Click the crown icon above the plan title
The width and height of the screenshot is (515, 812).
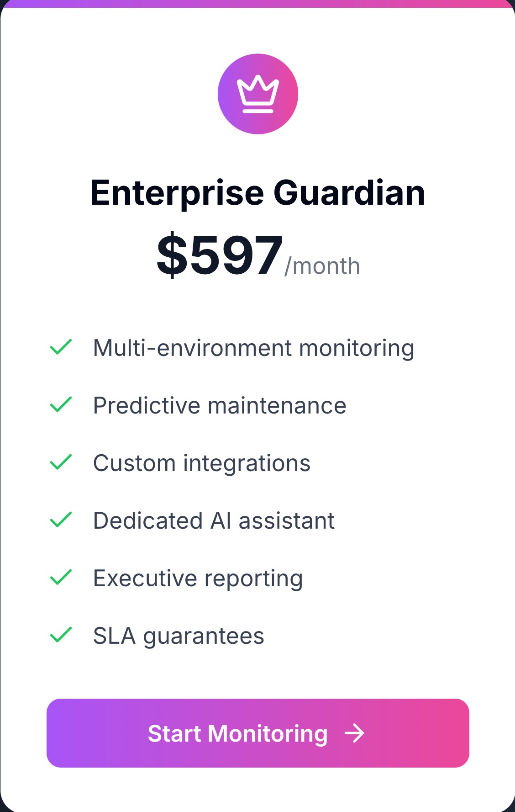tap(258, 94)
